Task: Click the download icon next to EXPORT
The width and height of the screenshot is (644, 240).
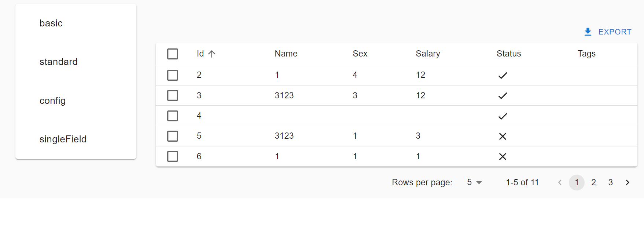Action: [x=588, y=32]
